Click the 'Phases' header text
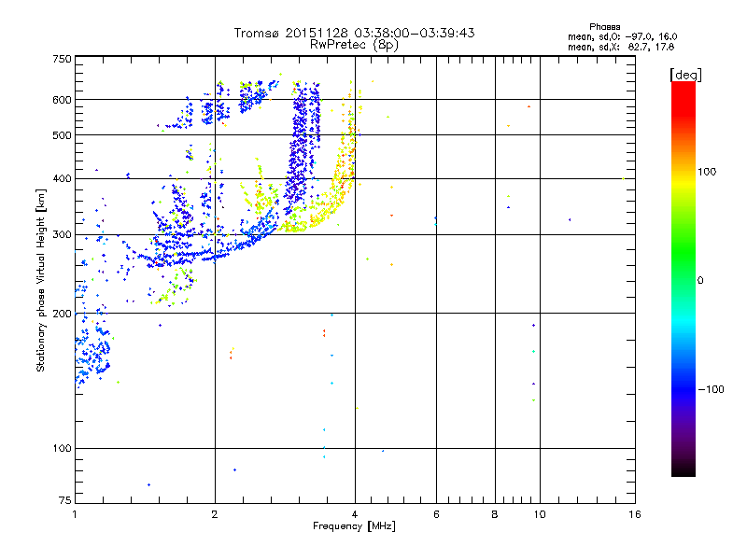This screenshot has height=560, width=747. [x=604, y=27]
